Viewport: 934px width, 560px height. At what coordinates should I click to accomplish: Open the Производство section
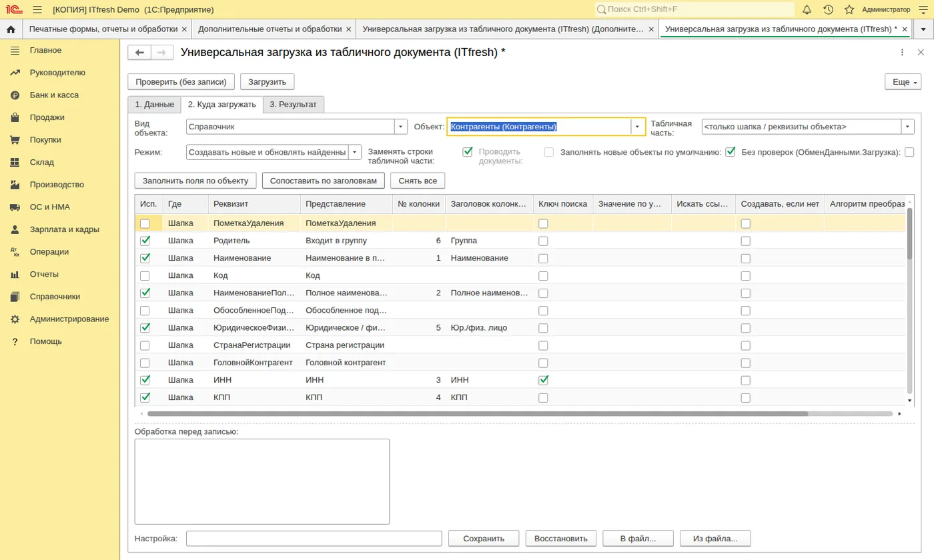(57, 185)
